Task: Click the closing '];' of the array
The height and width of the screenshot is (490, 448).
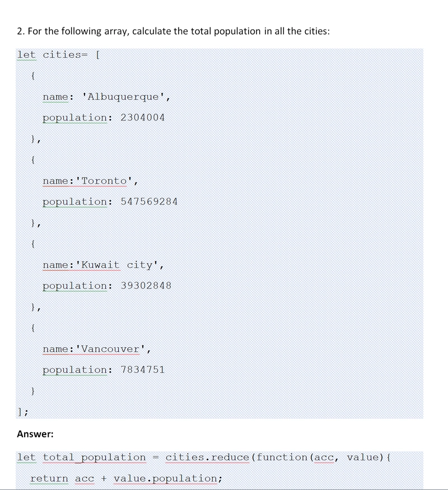Action: pyautogui.click(x=22, y=412)
